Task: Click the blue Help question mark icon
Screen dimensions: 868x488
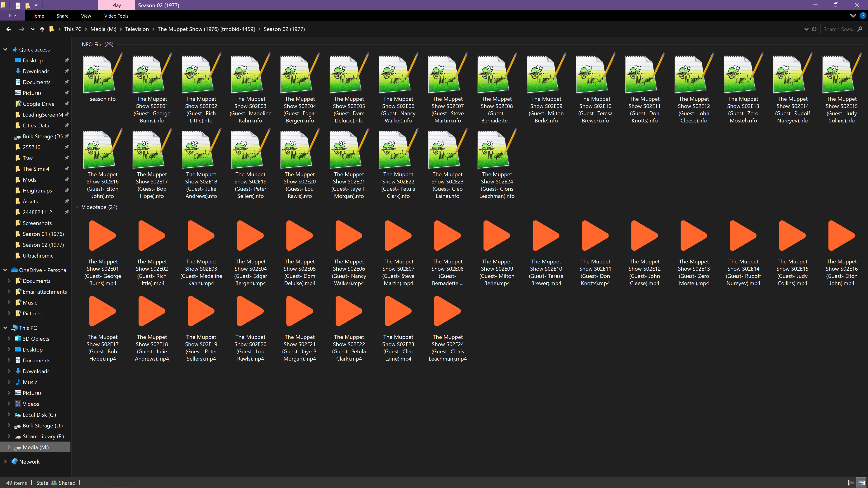Action: [863, 16]
